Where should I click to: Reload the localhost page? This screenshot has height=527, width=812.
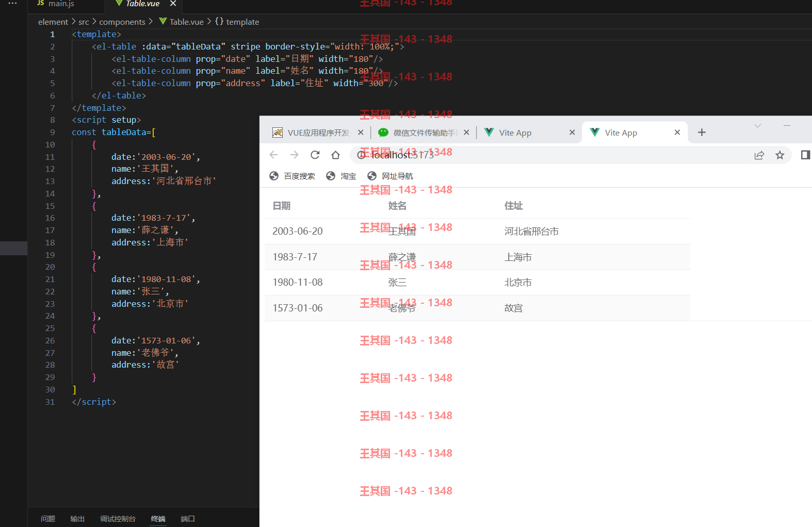point(315,155)
